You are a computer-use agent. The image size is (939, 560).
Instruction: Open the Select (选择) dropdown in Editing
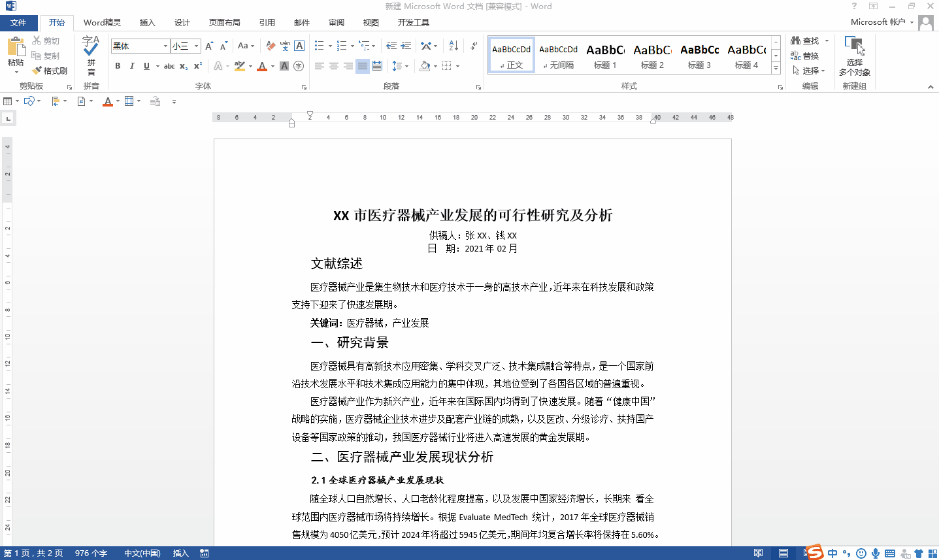point(808,71)
